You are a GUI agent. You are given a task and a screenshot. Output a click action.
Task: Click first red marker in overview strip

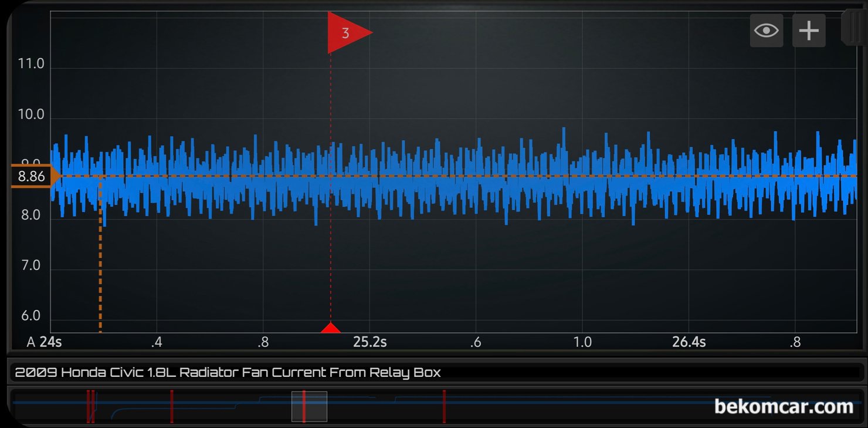coord(88,406)
